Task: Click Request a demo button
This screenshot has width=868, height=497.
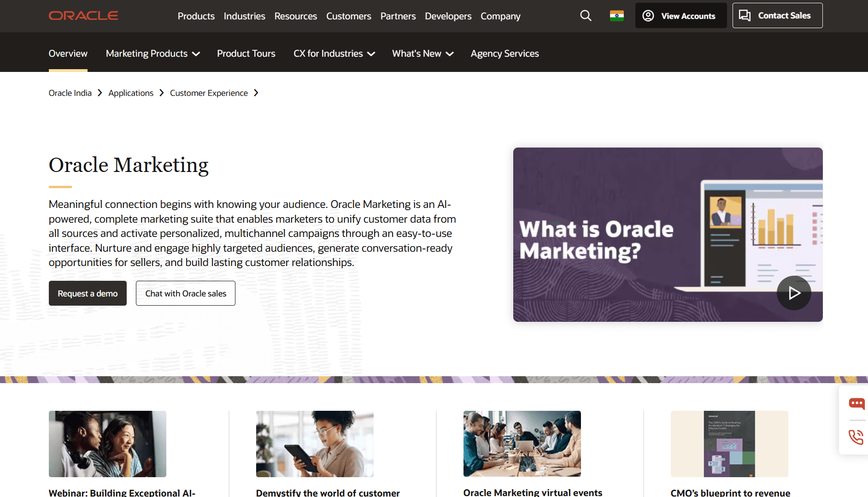Action: coord(88,293)
